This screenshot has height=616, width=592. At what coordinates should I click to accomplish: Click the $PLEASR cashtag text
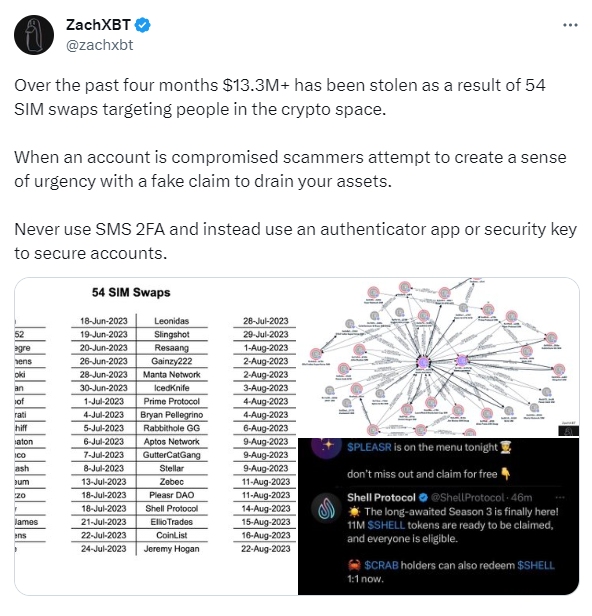click(369, 447)
